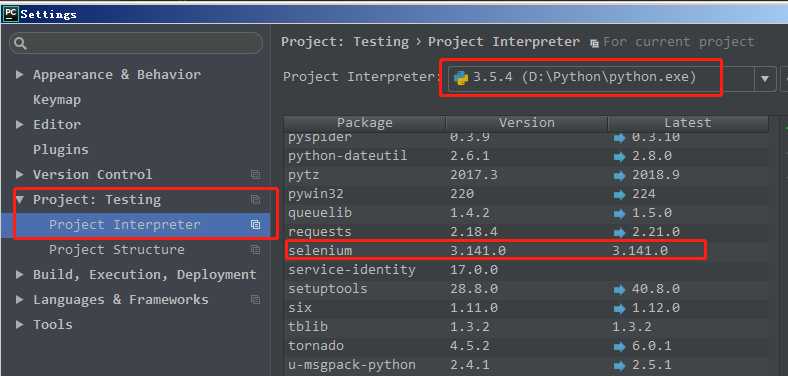Click the copy icon beside Languages & Frameworks
Screen dimensions: 788x376
click(256, 300)
